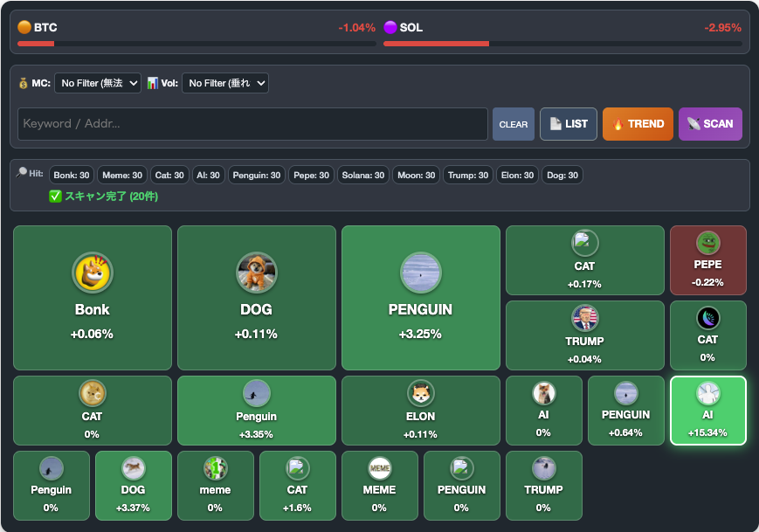
Task: Click the AI +15.34% token icon
Action: click(707, 393)
